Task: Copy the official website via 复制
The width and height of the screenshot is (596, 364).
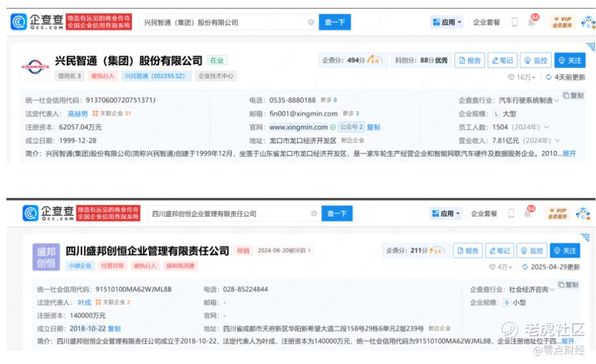Action: [373, 127]
